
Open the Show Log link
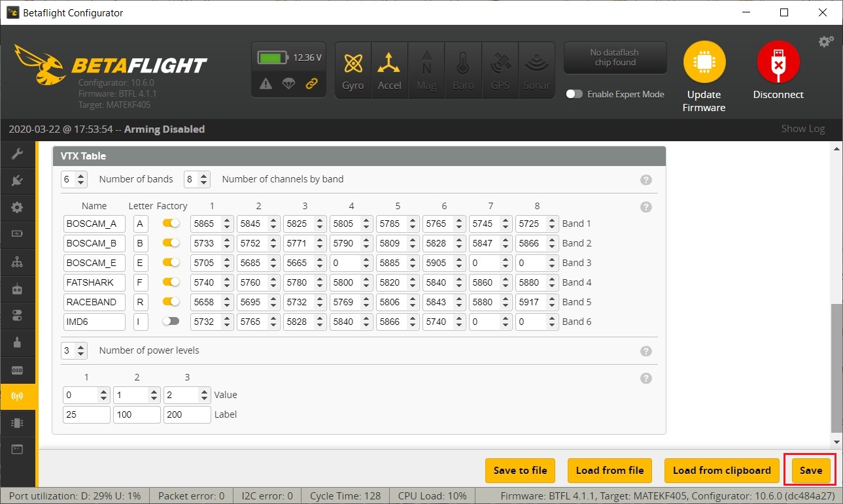point(803,129)
